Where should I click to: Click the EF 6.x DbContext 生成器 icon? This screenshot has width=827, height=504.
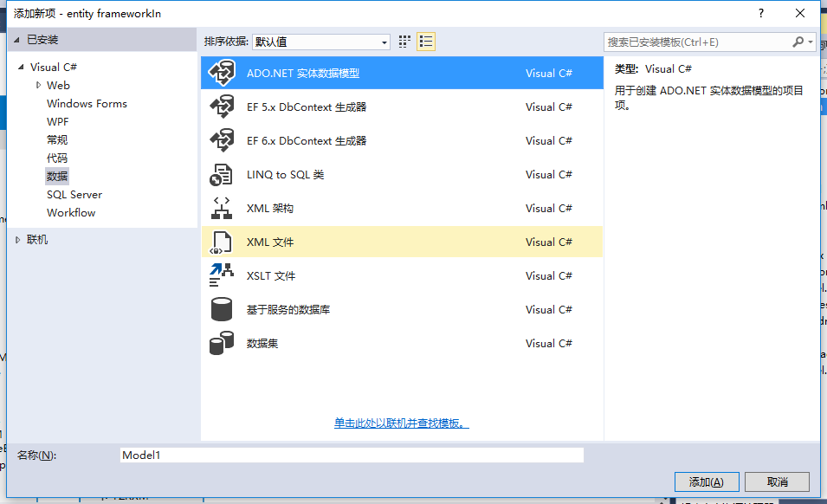222,140
